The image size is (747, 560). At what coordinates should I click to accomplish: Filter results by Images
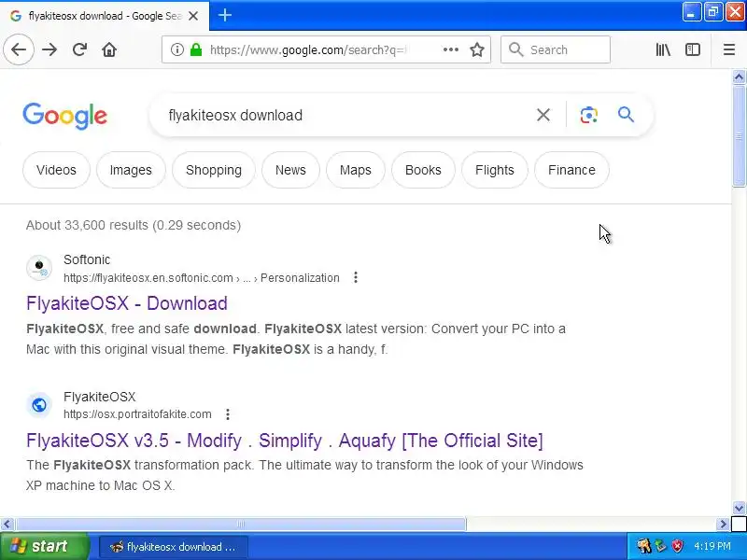131,170
